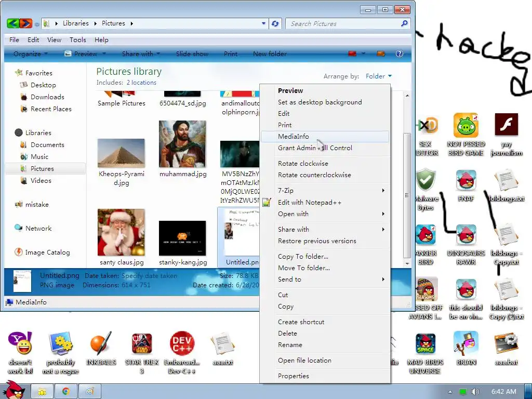This screenshot has width=532, height=399.
Task: Click the New folder toolbar button
Action: tap(270, 54)
